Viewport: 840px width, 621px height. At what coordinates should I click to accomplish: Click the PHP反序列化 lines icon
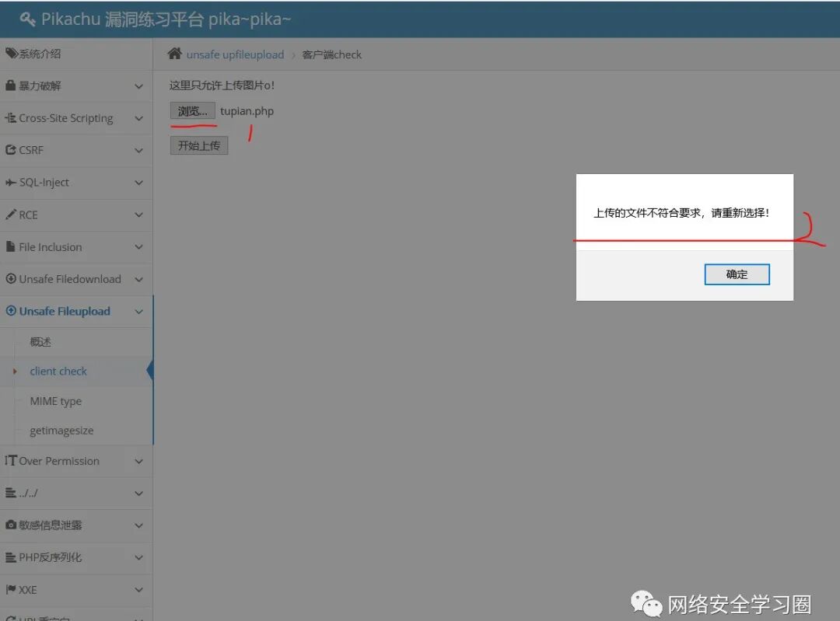pyautogui.click(x=11, y=557)
